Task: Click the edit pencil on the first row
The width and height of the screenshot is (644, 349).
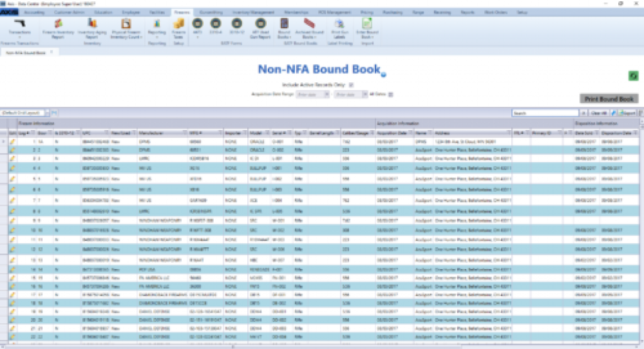Action: (12, 142)
